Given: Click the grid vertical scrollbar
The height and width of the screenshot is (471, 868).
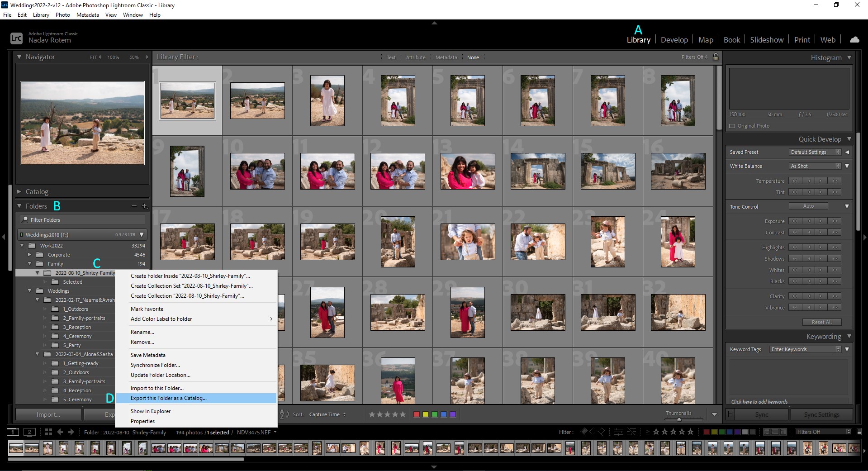Looking at the screenshot, I should 719,98.
